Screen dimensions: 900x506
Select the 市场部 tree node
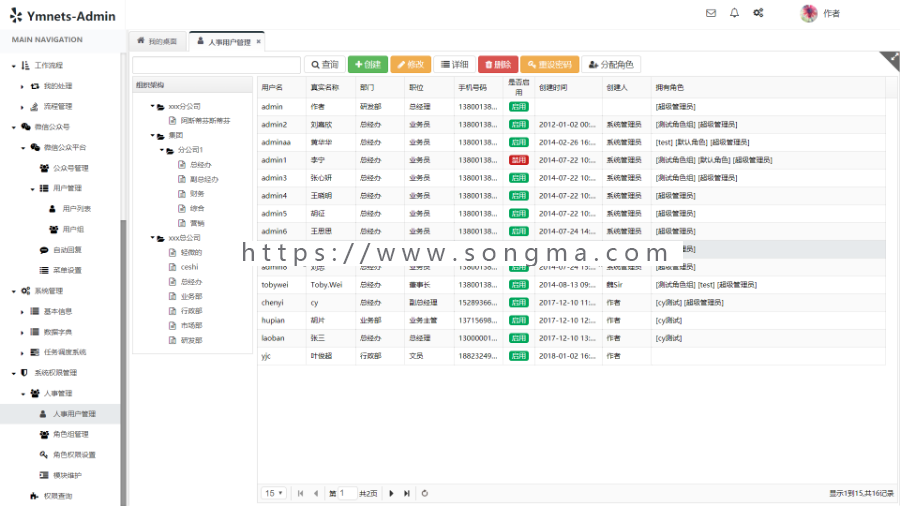(x=192, y=326)
